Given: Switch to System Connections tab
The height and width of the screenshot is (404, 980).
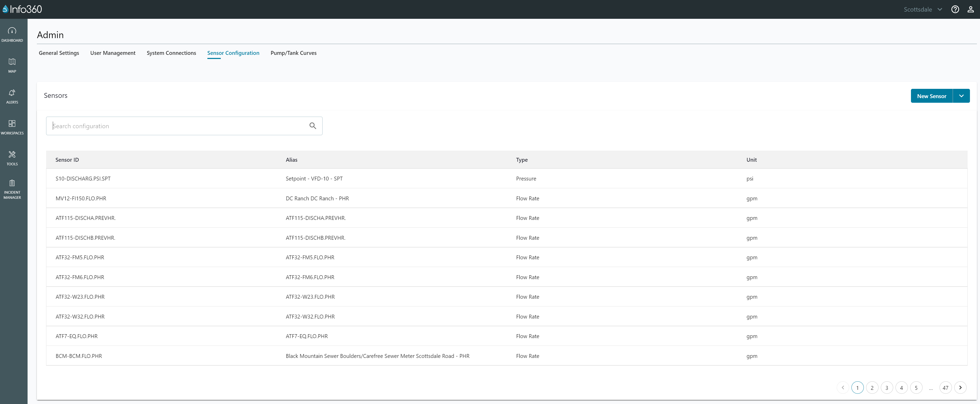Looking at the screenshot, I should click(171, 53).
